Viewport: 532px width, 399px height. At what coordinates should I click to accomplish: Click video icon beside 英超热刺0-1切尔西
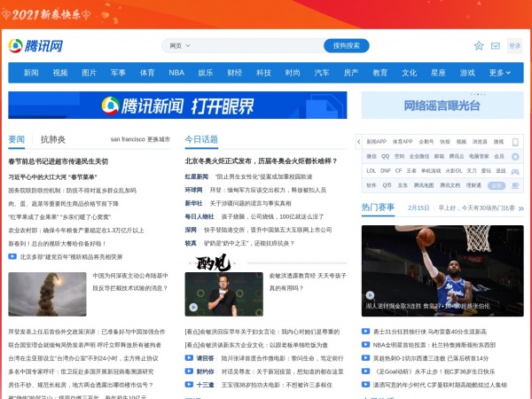(x=365, y=358)
